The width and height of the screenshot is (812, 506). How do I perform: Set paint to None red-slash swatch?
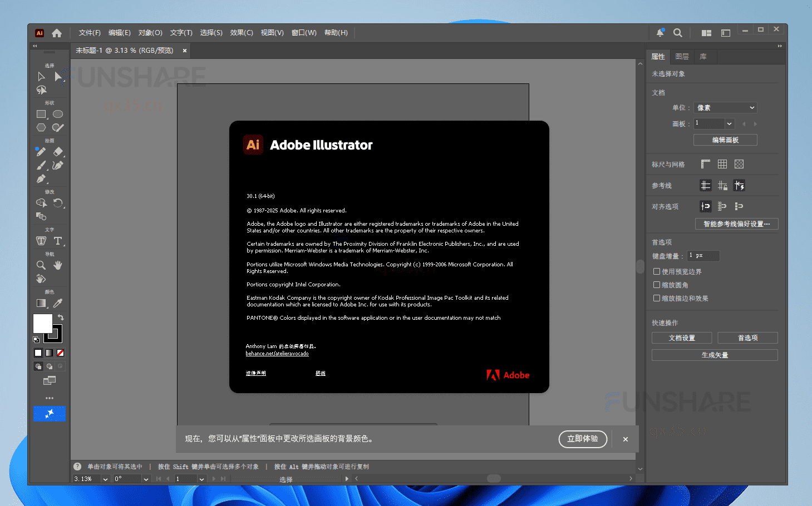(x=60, y=353)
